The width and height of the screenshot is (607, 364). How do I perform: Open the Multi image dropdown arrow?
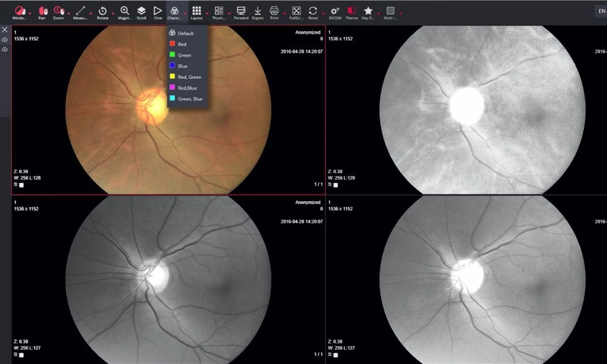[401, 13]
